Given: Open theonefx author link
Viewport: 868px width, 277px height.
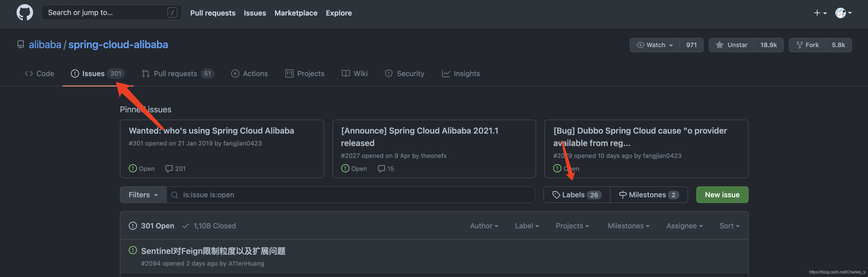Looking at the screenshot, I should 434,156.
